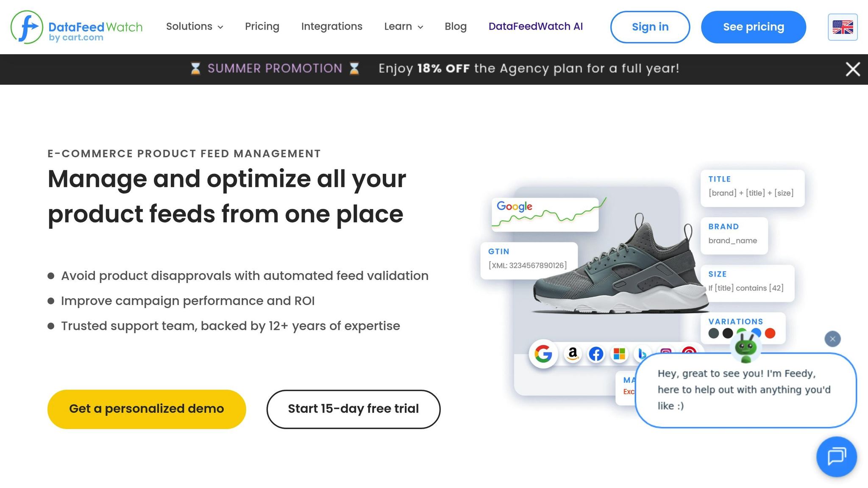Start the 15-day free trial
Viewport: 868px width, 488px height.
[353, 409]
